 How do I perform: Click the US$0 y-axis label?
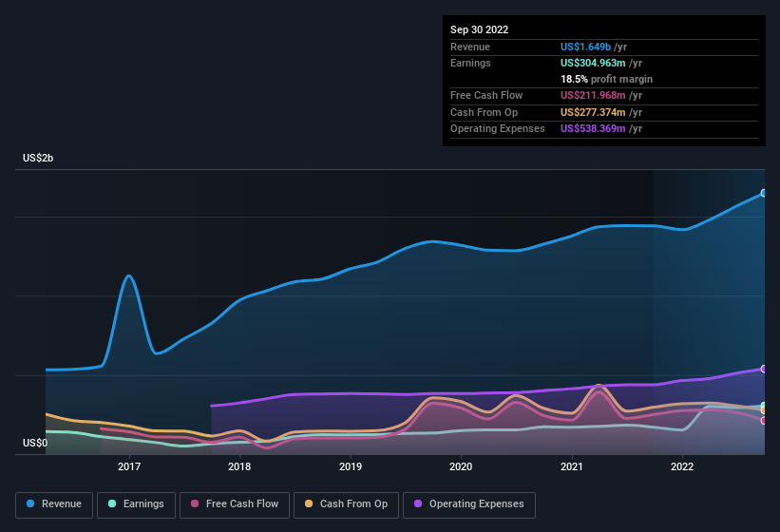[35, 443]
